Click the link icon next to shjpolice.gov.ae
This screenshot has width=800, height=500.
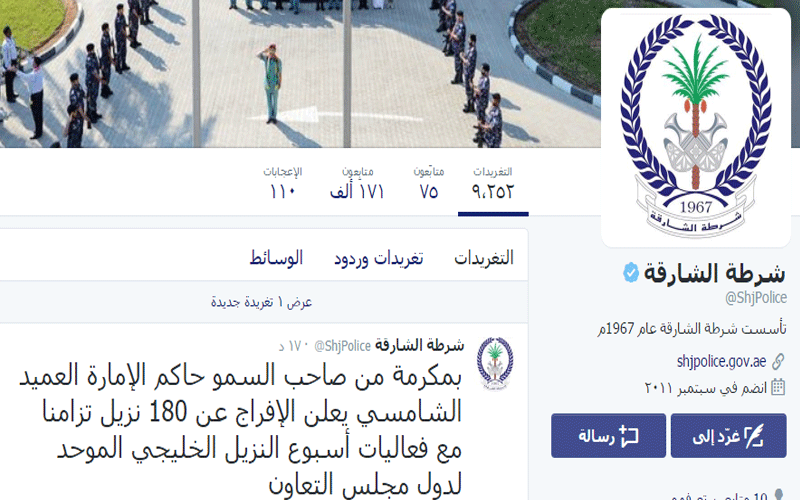click(778, 362)
